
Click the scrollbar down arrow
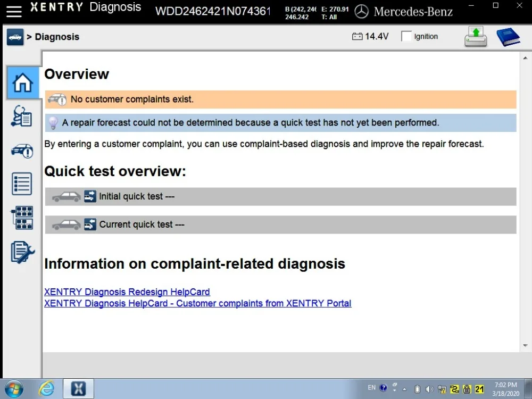[525, 345]
